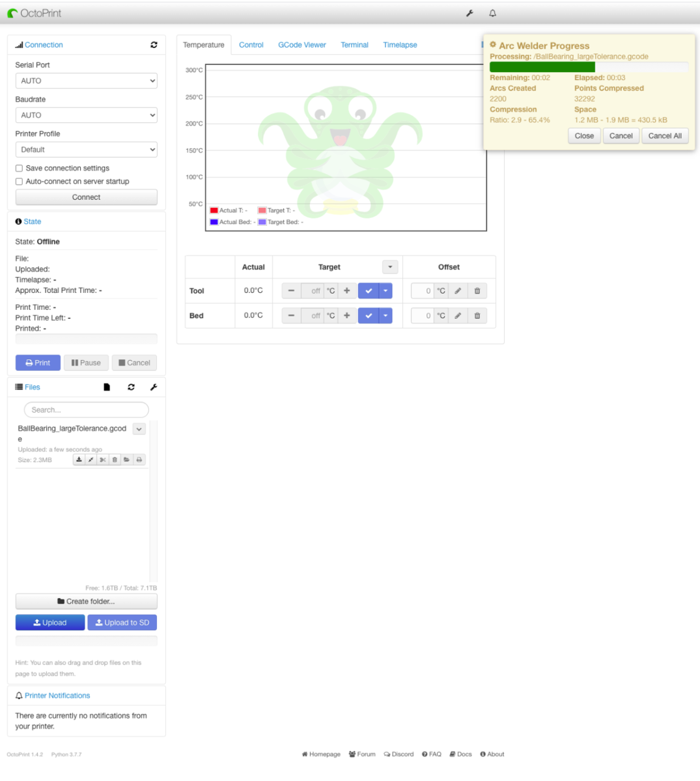The height and width of the screenshot is (781, 700).
Task: Click the OctoPrint logo in header
Action: 35,13
